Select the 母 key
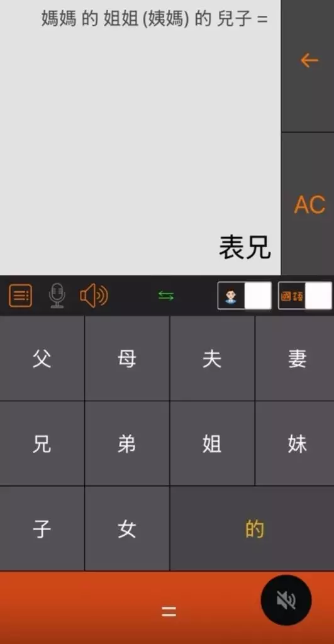Image resolution: width=334 pixels, height=644 pixels. point(127,358)
